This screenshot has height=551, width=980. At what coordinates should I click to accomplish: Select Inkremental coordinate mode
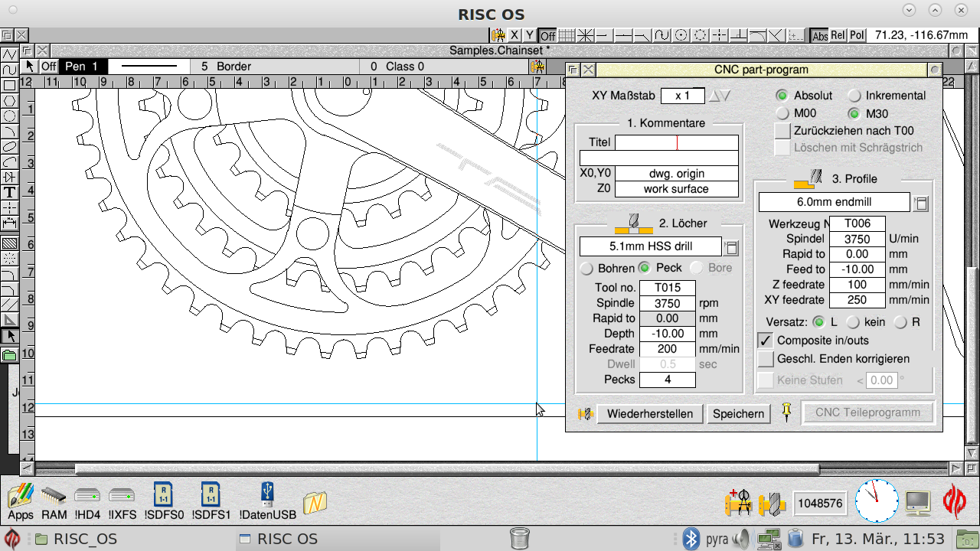(x=854, y=96)
